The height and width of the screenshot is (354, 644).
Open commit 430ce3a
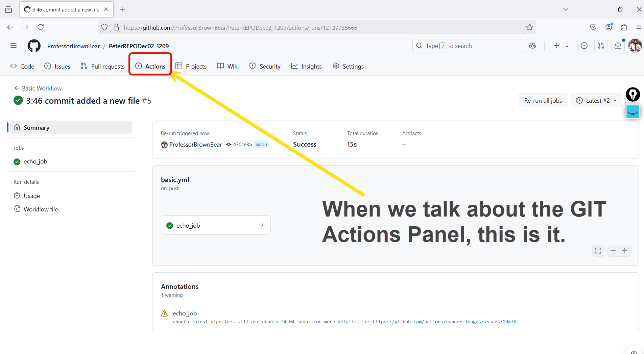click(242, 144)
